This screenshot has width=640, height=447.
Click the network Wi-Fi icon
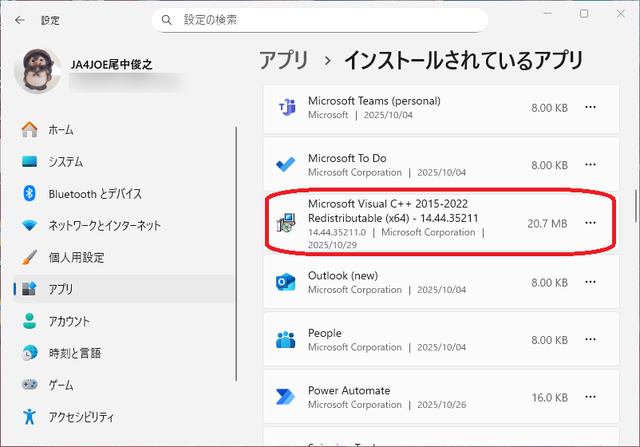(x=29, y=225)
